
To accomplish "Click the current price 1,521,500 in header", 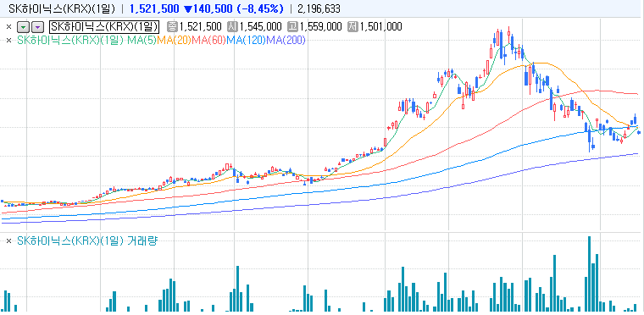I will pos(154,8).
